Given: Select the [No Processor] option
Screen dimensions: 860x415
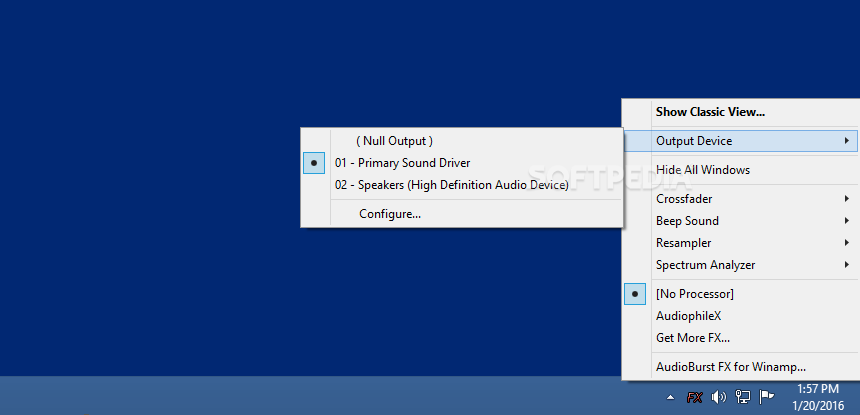Looking at the screenshot, I should click(740, 294).
